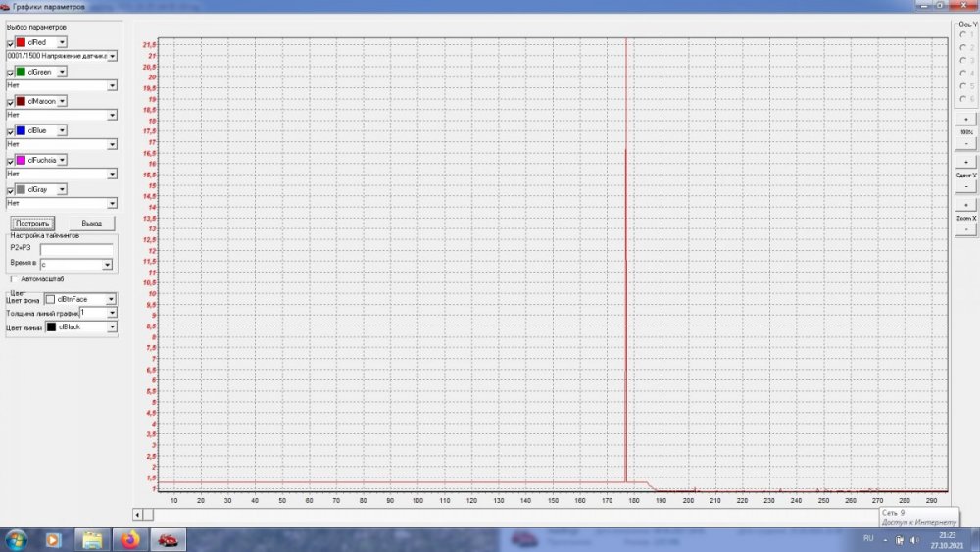Open the media player taskbar icon

(x=53, y=539)
